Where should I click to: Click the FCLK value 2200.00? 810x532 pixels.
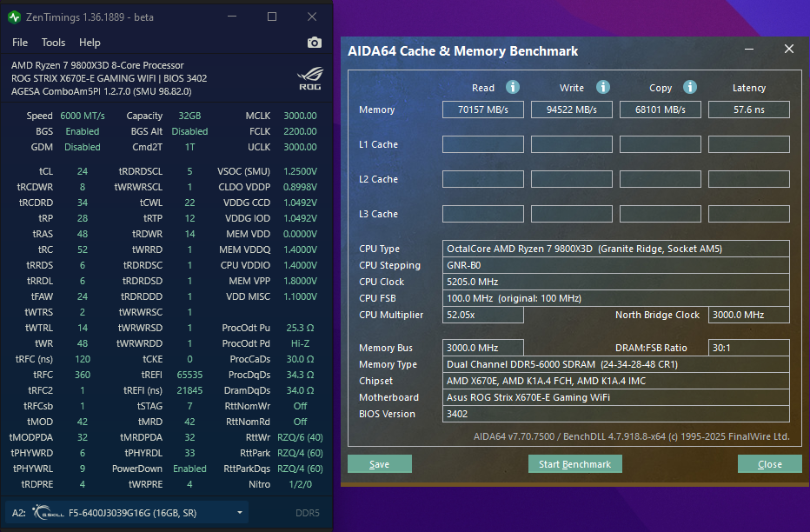coord(300,131)
